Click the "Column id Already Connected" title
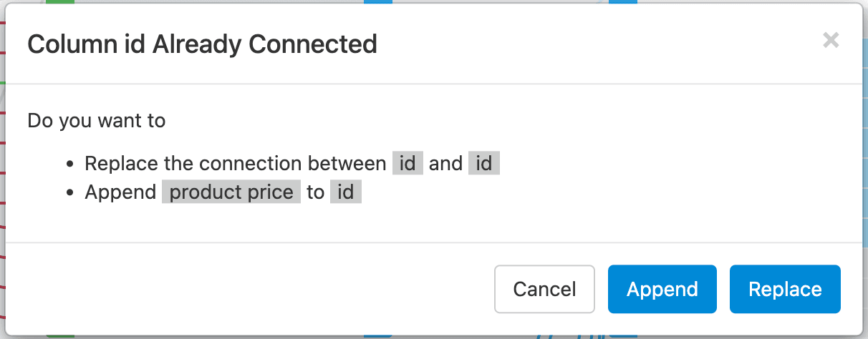868x339 pixels. click(202, 44)
